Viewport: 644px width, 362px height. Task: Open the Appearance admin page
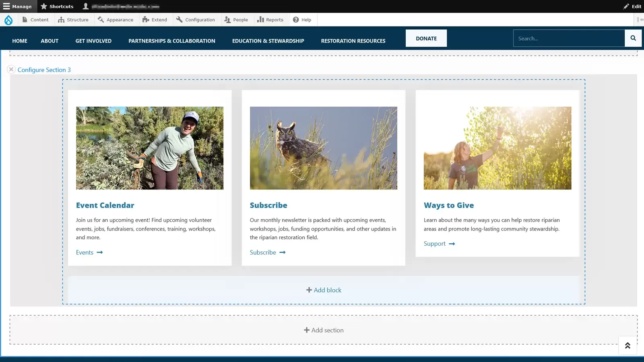click(116, 20)
